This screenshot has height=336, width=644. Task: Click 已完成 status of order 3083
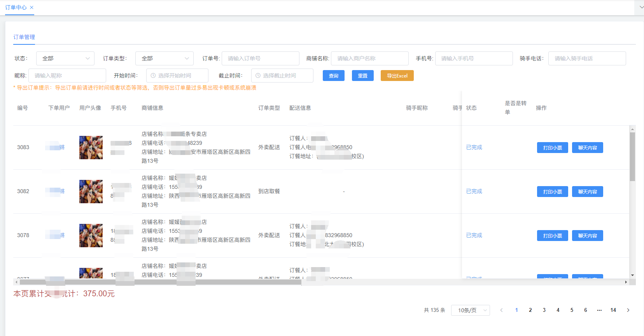(x=474, y=147)
